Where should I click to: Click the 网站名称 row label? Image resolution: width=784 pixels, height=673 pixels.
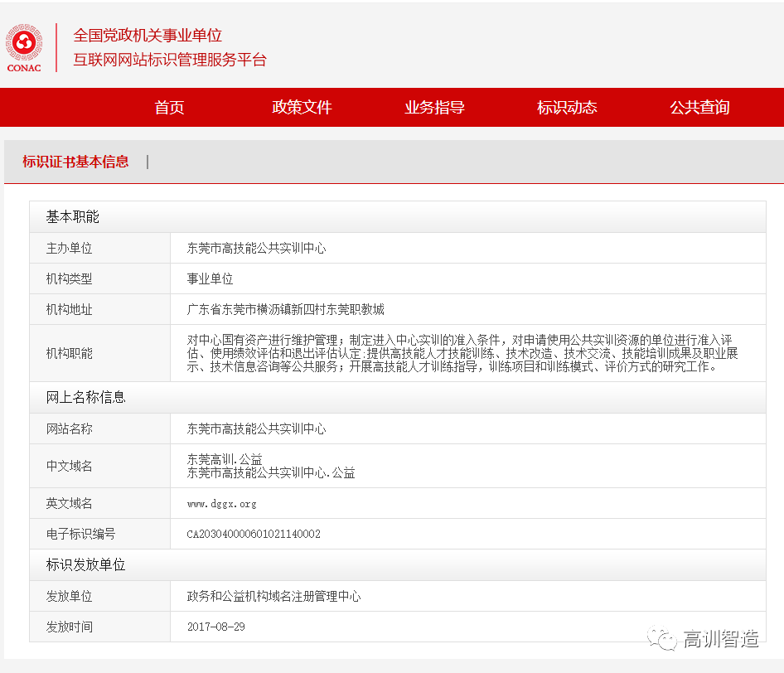point(69,429)
